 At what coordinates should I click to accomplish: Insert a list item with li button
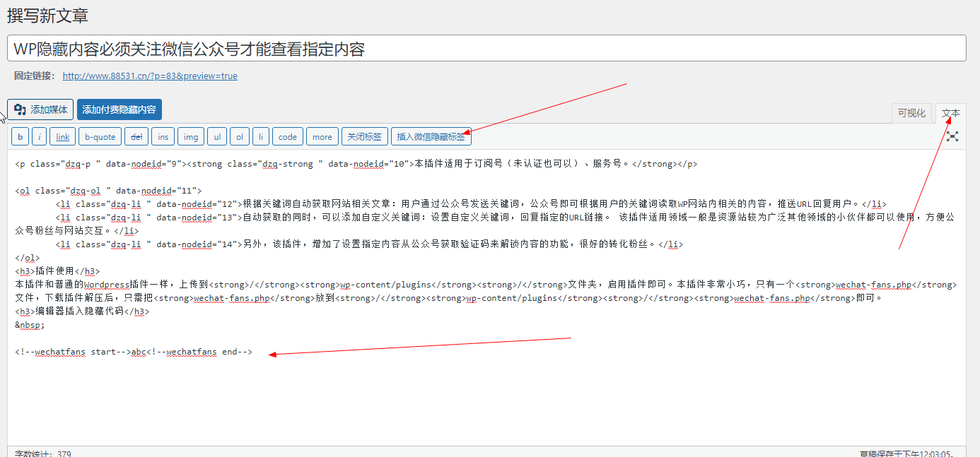pyautogui.click(x=261, y=136)
